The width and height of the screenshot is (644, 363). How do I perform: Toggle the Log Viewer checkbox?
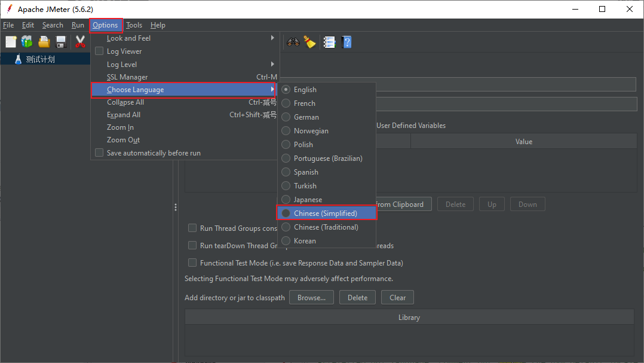coord(99,51)
